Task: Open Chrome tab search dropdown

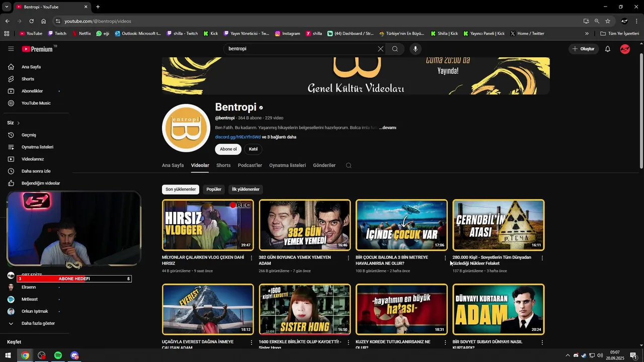Action: pyautogui.click(x=7, y=7)
